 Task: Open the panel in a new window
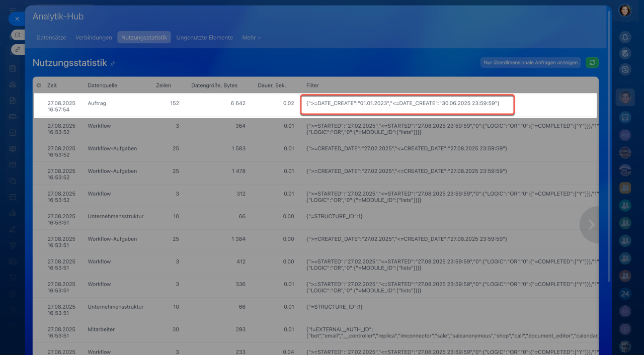pyautogui.click(x=18, y=35)
